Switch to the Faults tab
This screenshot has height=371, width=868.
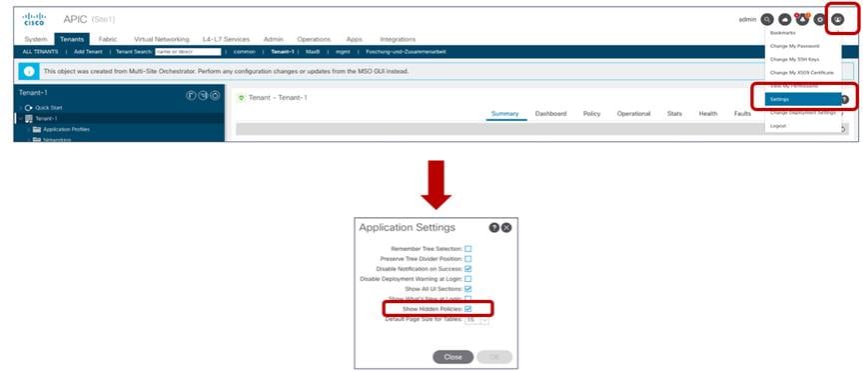[742, 114]
